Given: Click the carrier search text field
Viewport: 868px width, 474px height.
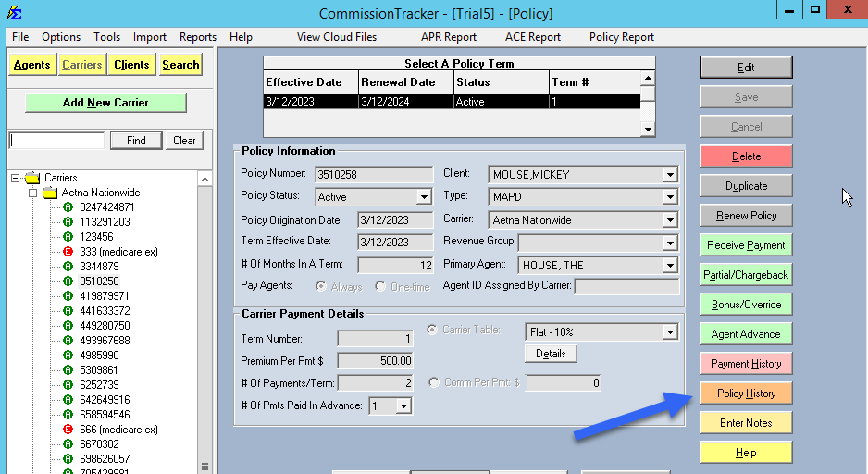Looking at the screenshot, I should pos(56,141).
